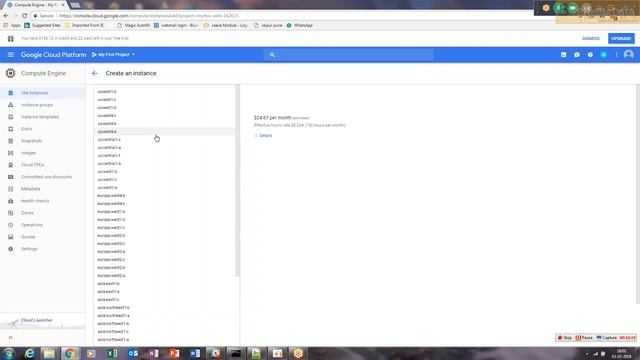Collapse the sidebar with bottom chevron

tap(11, 338)
